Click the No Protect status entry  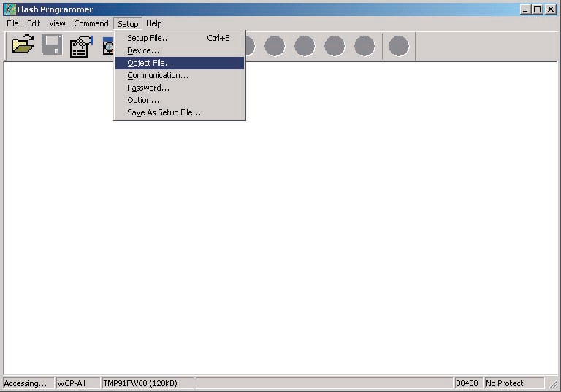[505, 383]
